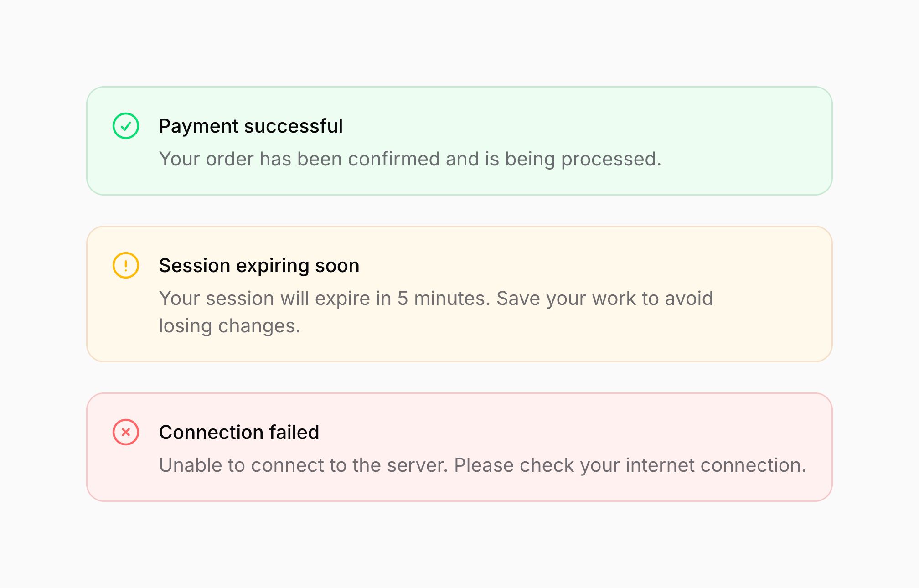Click the "losing changes." line of warning text
The height and width of the screenshot is (588, 919).
coord(230,326)
